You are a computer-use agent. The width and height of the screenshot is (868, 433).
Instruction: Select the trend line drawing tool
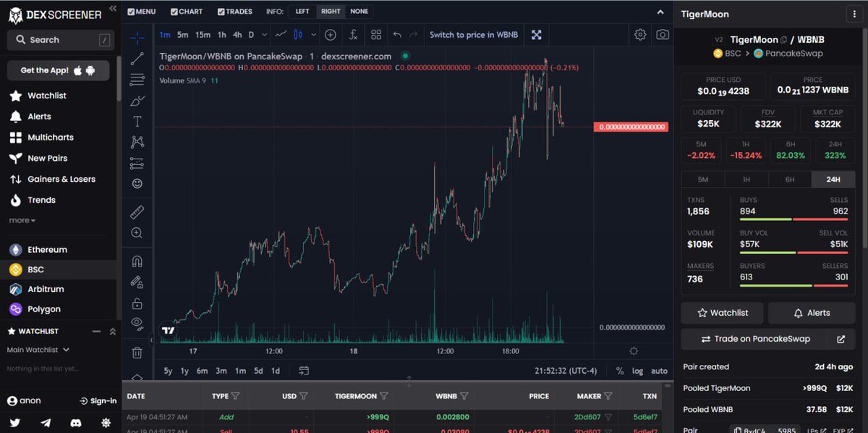point(137,59)
